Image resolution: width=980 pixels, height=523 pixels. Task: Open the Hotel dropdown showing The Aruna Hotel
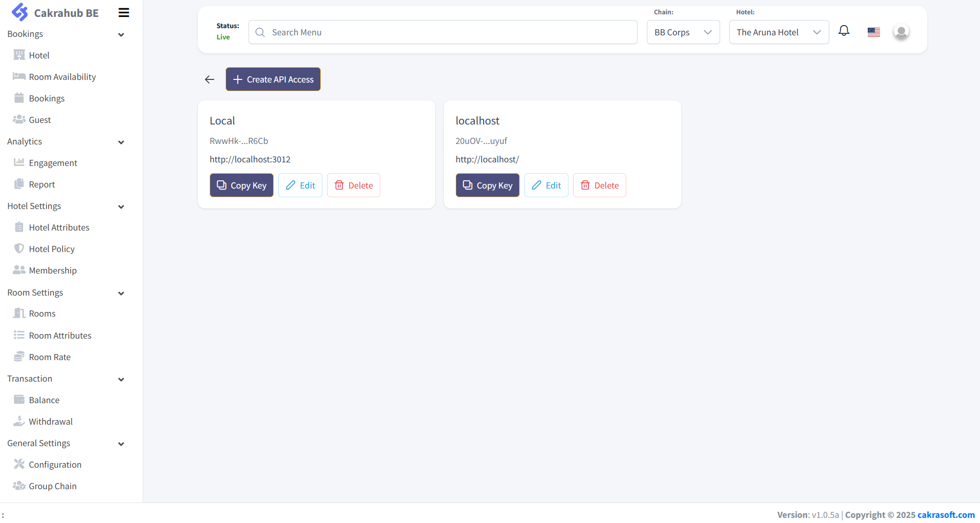(778, 32)
